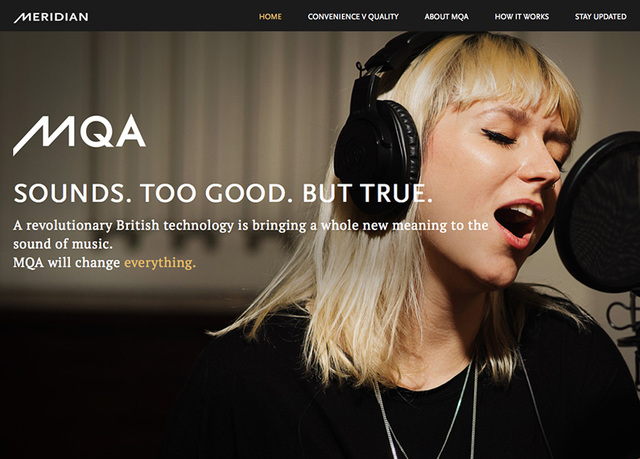
Task: Click the highlighted word everything
Action: click(160, 263)
